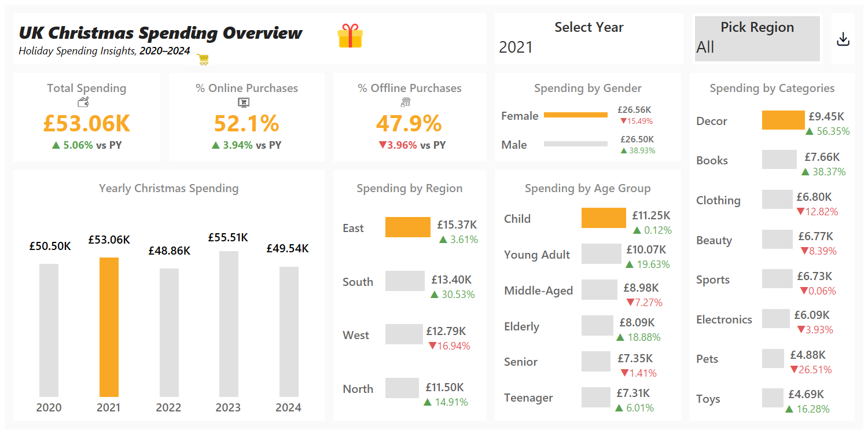The width and height of the screenshot is (868, 434).
Task: Click the storefront icon on % Offline Purchases card
Action: pos(405,102)
